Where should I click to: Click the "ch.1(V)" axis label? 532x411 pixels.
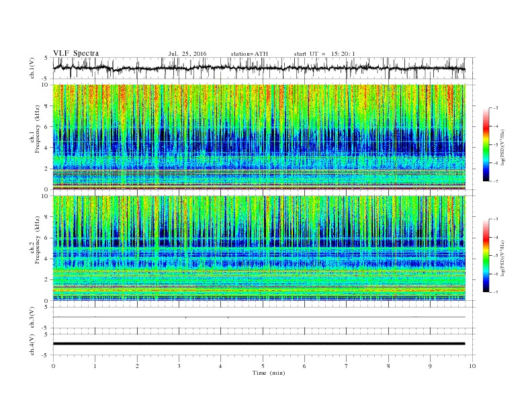(x=32, y=68)
